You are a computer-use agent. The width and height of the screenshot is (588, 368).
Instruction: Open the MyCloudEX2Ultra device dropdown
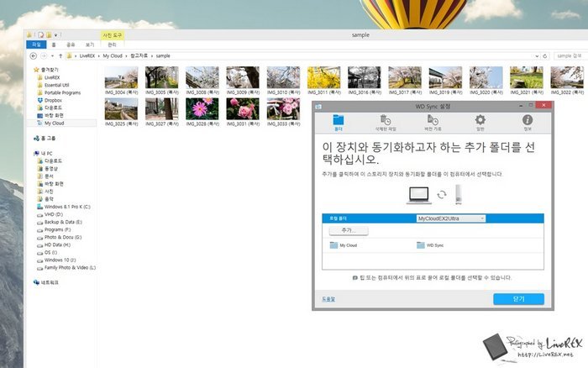tap(451, 218)
